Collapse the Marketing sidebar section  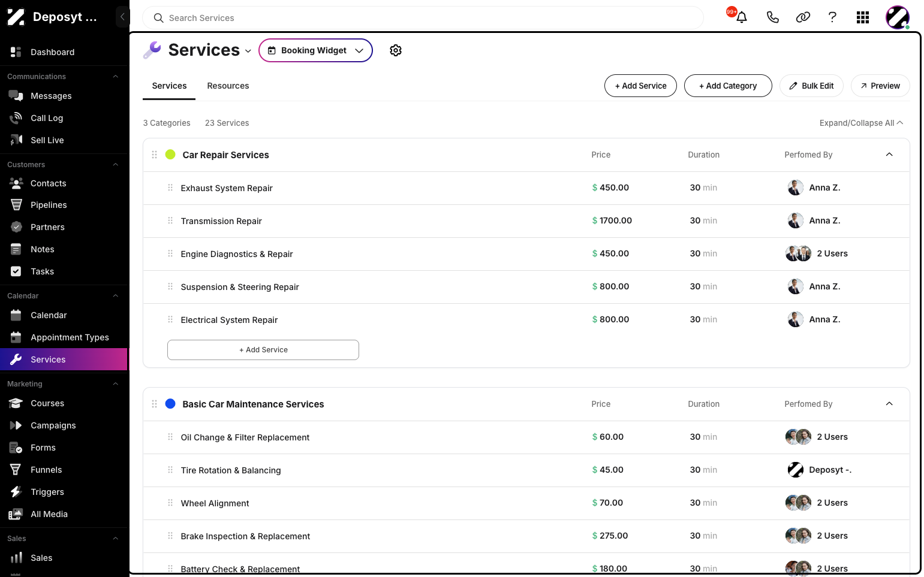tap(116, 384)
